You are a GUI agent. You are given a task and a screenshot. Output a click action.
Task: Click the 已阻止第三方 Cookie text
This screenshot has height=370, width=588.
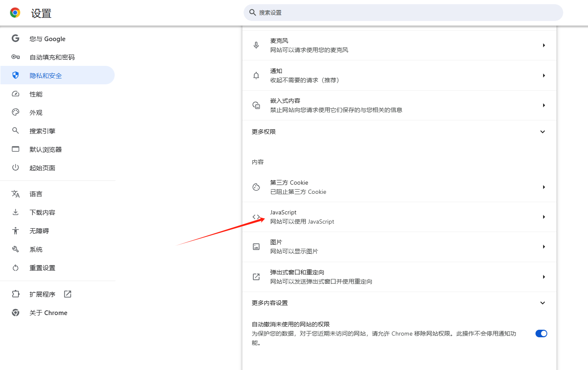pyautogui.click(x=298, y=192)
